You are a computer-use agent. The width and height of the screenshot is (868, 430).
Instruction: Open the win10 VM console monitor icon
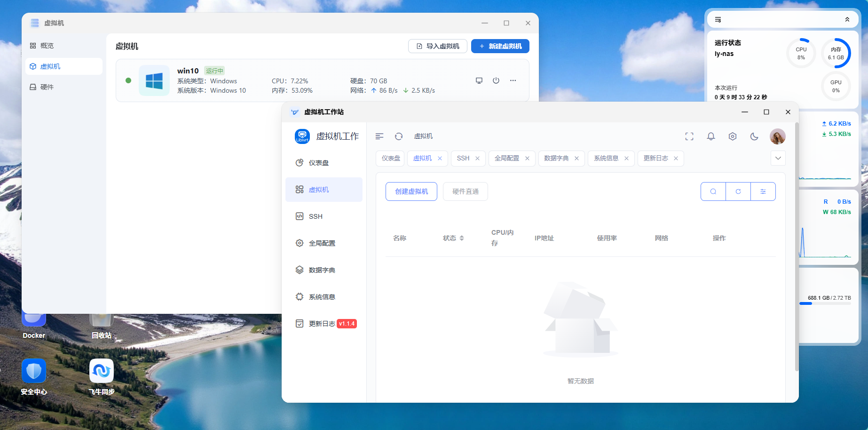tap(479, 80)
